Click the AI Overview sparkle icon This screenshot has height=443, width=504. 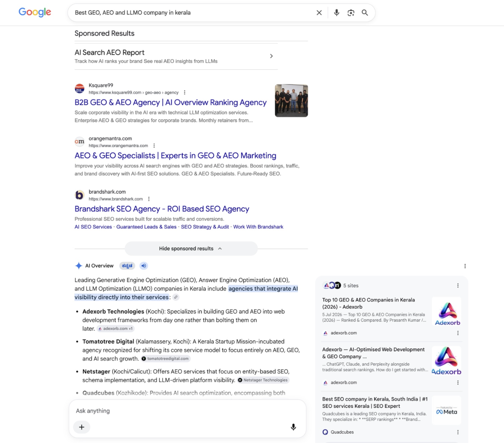pyautogui.click(x=79, y=266)
